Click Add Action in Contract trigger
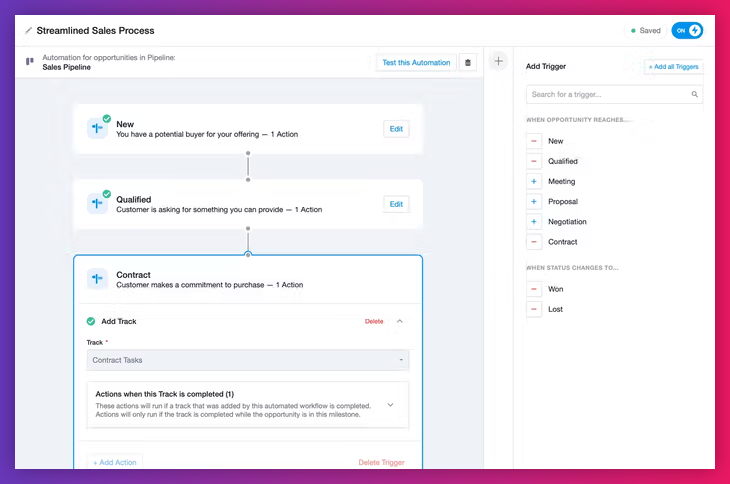Viewport: 730px width, 484px height. (x=115, y=462)
